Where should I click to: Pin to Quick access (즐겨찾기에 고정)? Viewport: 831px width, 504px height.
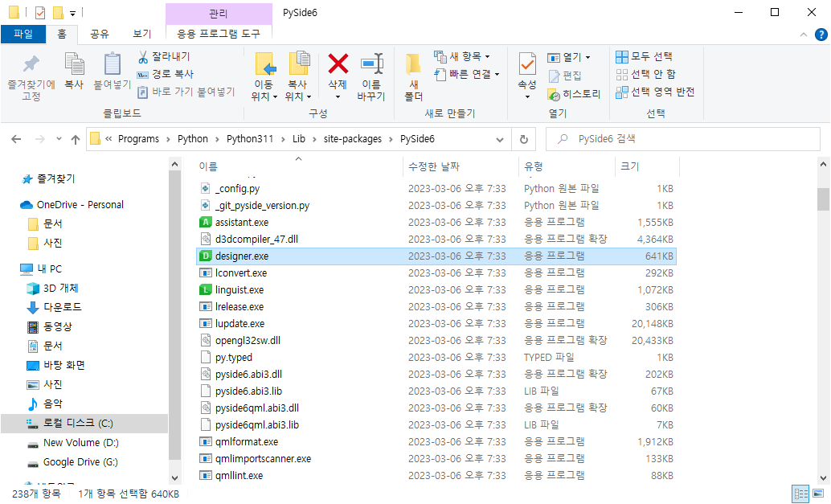(31, 77)
